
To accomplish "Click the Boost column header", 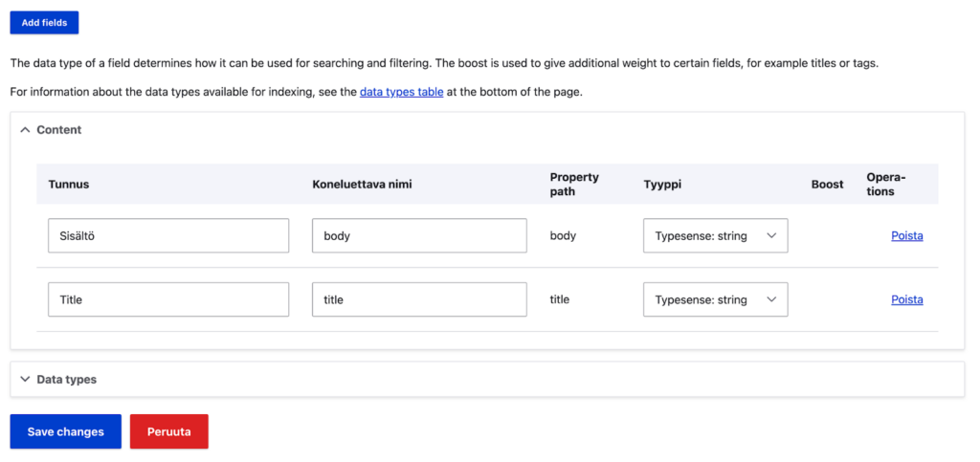I will point(827,185).
